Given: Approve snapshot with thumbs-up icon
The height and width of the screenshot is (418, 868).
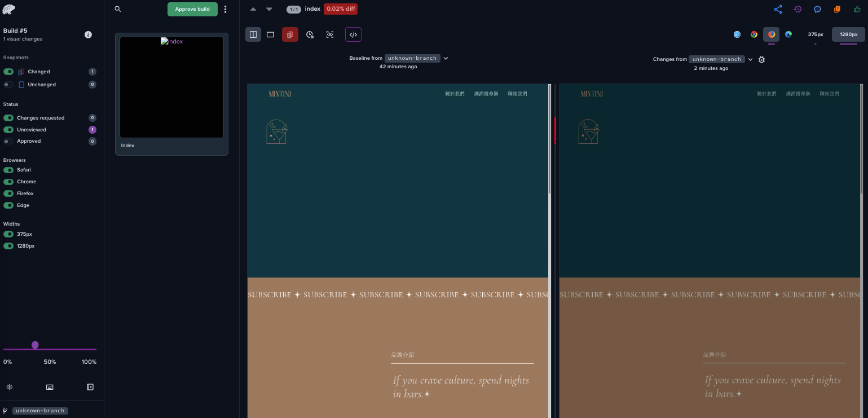Looking at the screenshot, I should [857, 9].
